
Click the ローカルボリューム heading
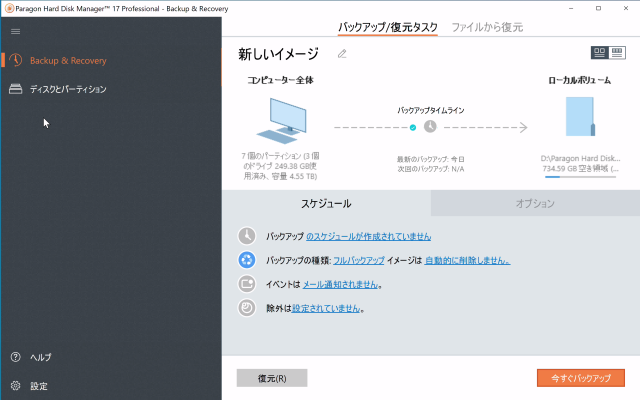point(580,80)
